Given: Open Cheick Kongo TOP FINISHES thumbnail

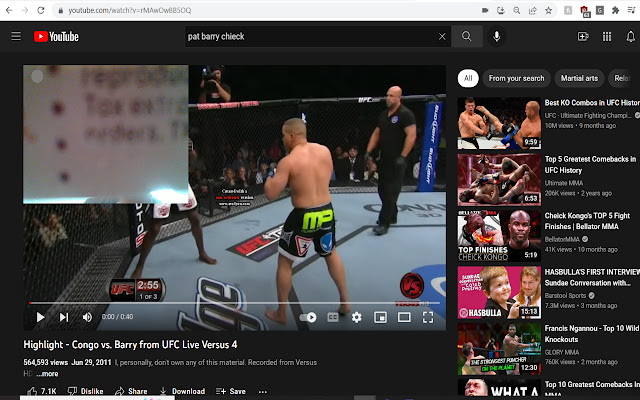Looking at the screenshot, I should [499, 236].
